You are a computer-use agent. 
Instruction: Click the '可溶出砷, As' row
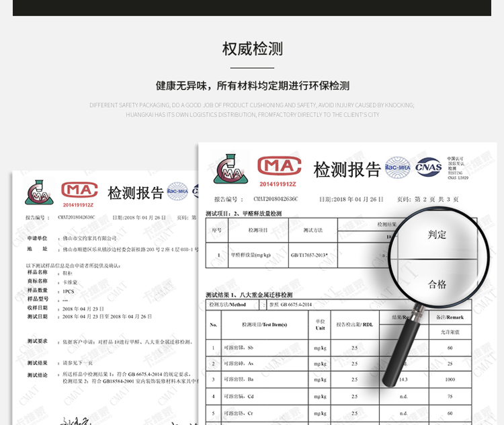point(339,364)
